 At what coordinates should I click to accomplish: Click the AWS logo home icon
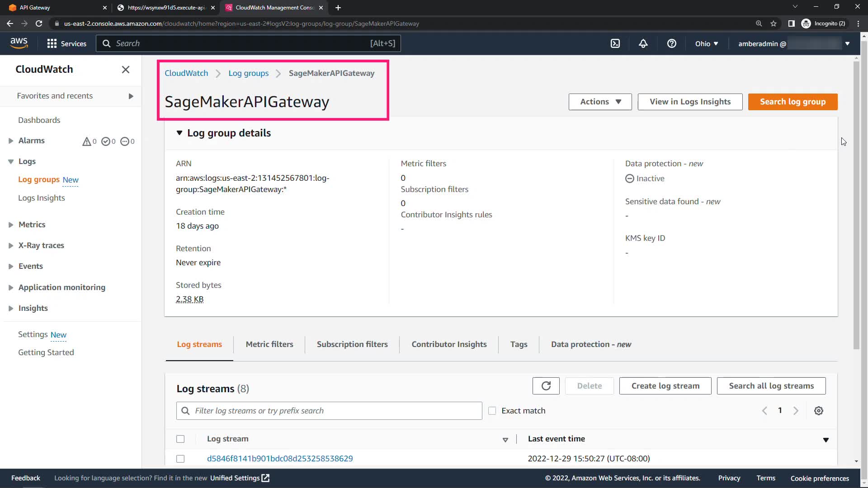[x=19, y=43]
